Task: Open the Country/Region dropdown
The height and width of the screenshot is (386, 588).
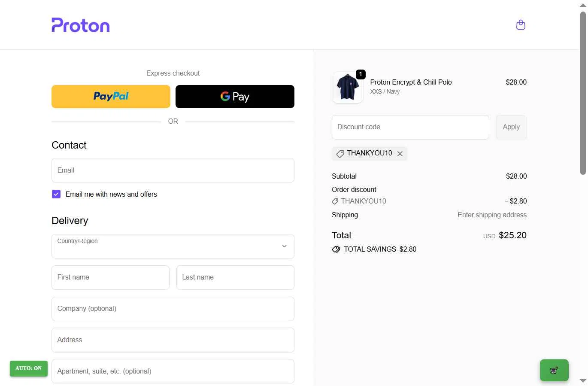Action: pyautogui.click(x=173, y=246)
